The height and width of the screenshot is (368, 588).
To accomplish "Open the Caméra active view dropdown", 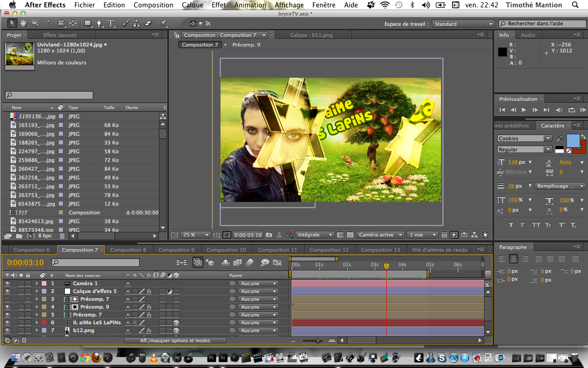I will 380,235.
